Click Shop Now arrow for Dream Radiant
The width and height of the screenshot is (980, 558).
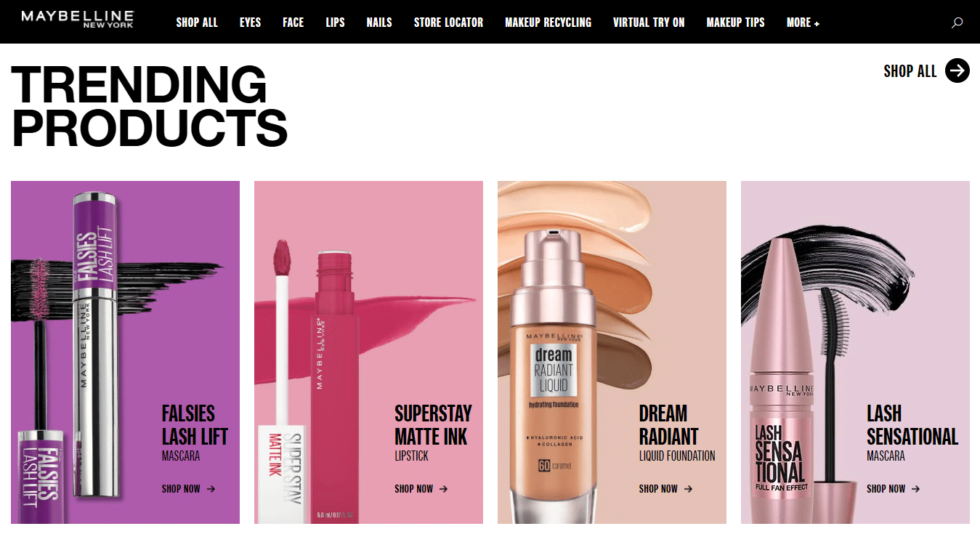coord(688,489)
